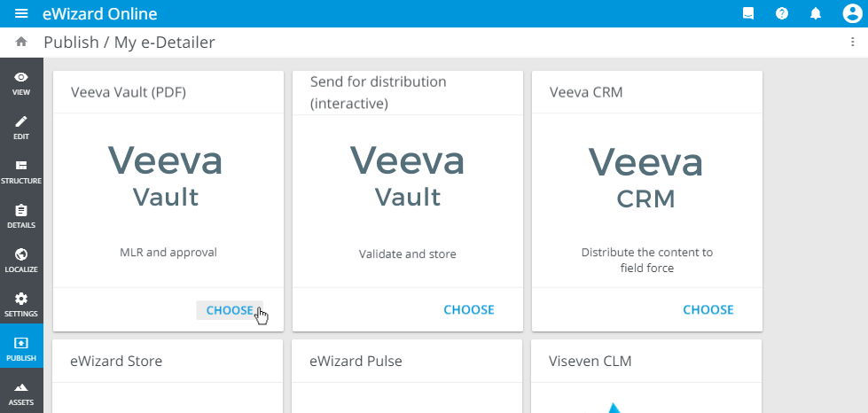Open the View section in sidebar
This screenshot has width=868, height=413.
[21, 82]
